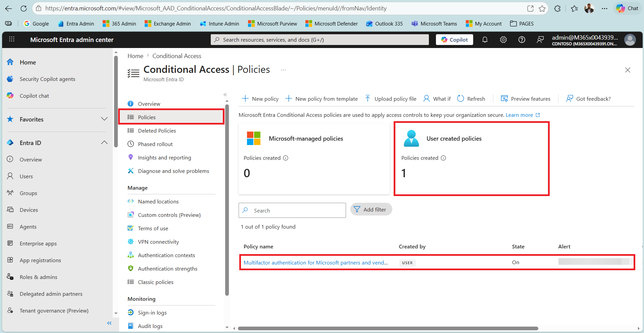Viewport: 644px width, 333px height.
Task: Open notifications bell icon
Action: (x=485, y=40)
